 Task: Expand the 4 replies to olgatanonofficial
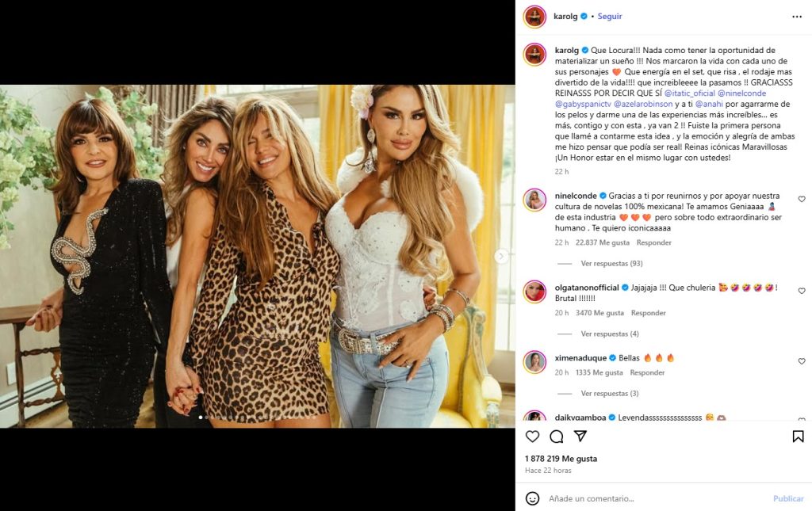coord(609,334)
